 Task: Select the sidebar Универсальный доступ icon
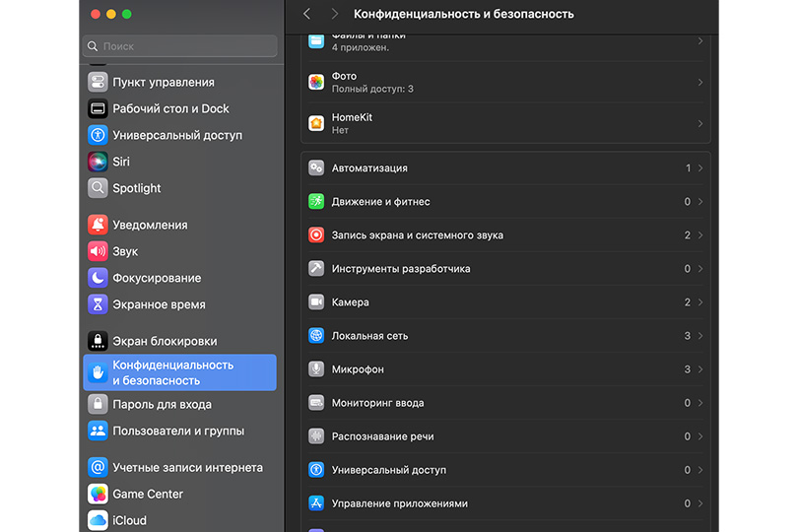98,135
